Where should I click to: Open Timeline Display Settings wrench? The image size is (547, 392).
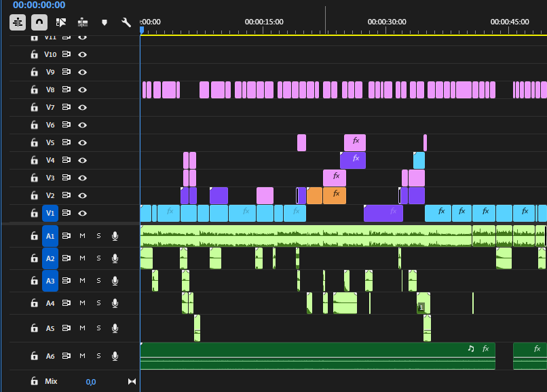click(126, 22)
